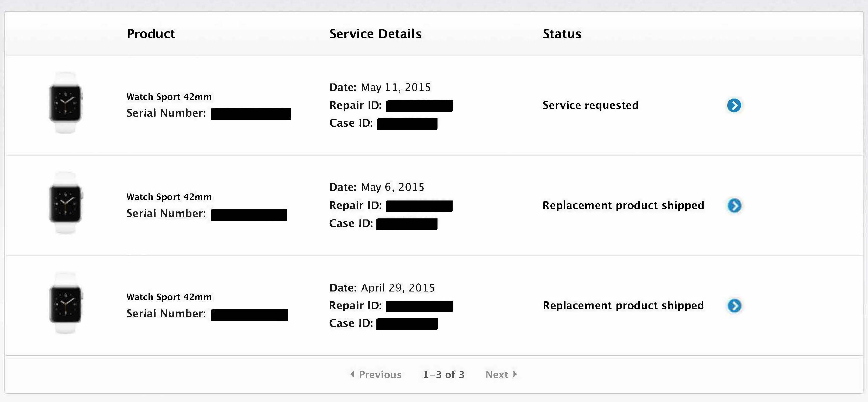
Task: Click Watch Sport 42mm in second row
Action: click(169, 197)
